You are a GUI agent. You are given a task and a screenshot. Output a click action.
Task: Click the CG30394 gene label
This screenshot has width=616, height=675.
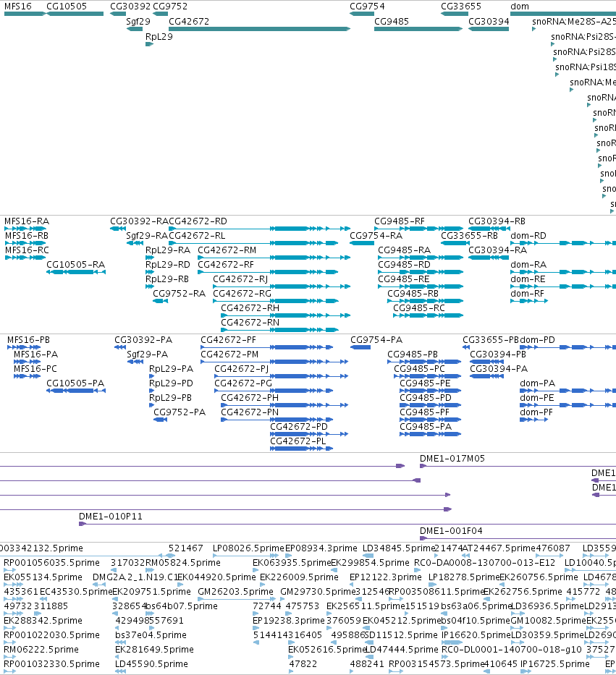(x=489, y=22)
